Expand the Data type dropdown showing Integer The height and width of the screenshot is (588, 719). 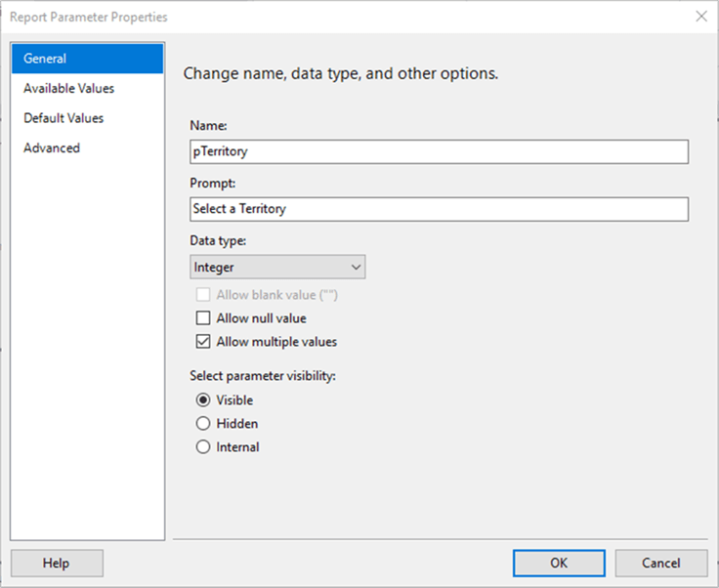(x=277, y=267)
